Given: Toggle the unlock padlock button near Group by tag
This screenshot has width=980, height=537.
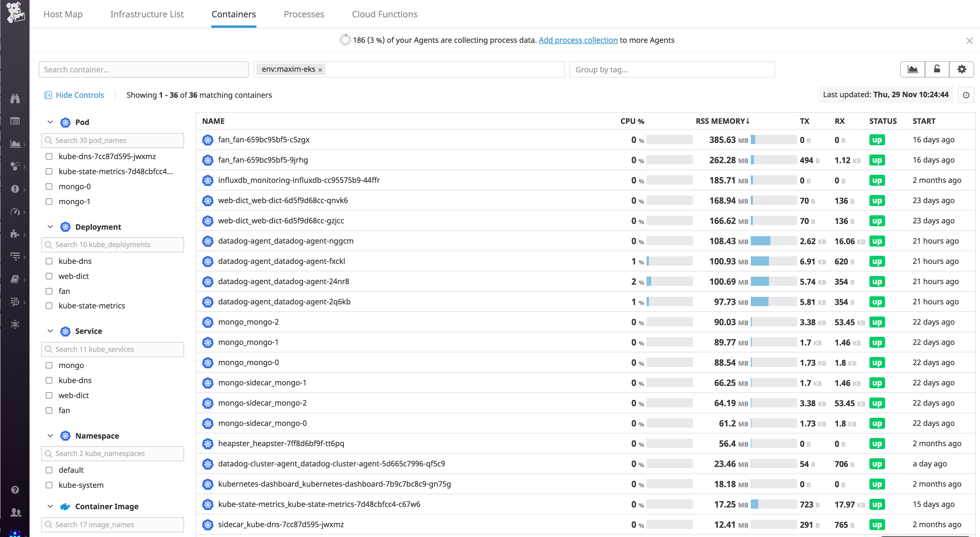Looking at the screenshot, I should point(937,69).
